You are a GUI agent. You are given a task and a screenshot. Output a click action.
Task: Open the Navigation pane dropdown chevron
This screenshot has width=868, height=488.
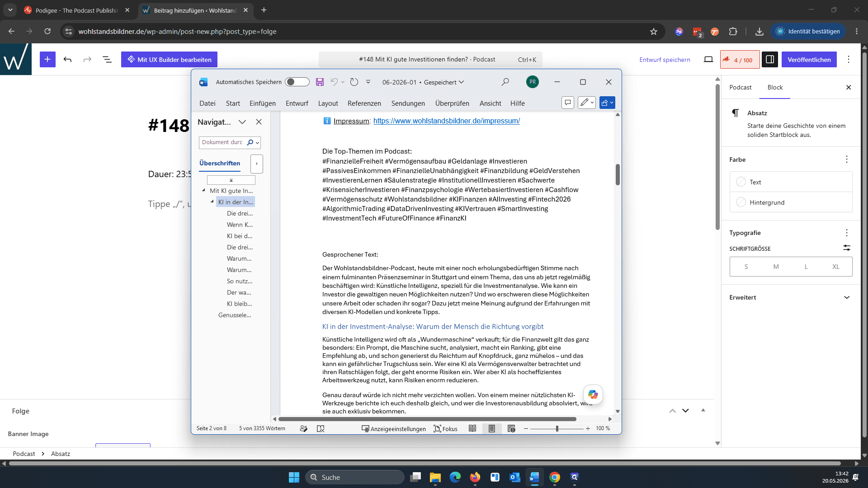point(242,122)
